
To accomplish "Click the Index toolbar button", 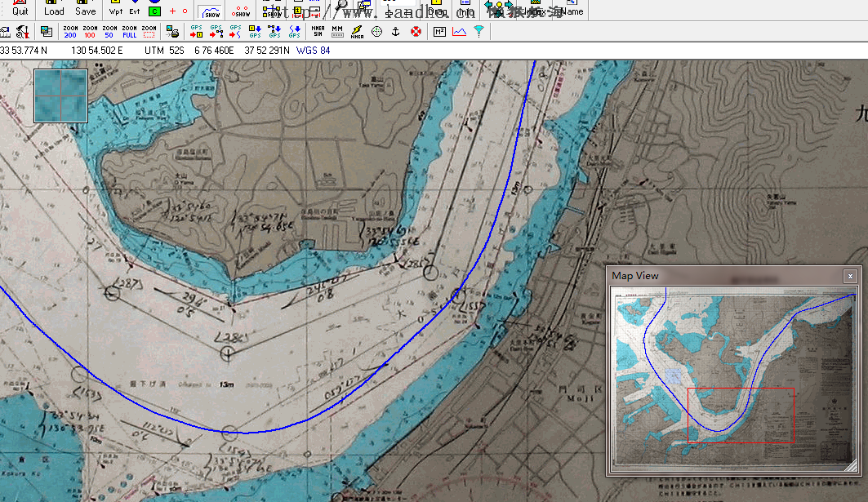I will coord(534,9).
